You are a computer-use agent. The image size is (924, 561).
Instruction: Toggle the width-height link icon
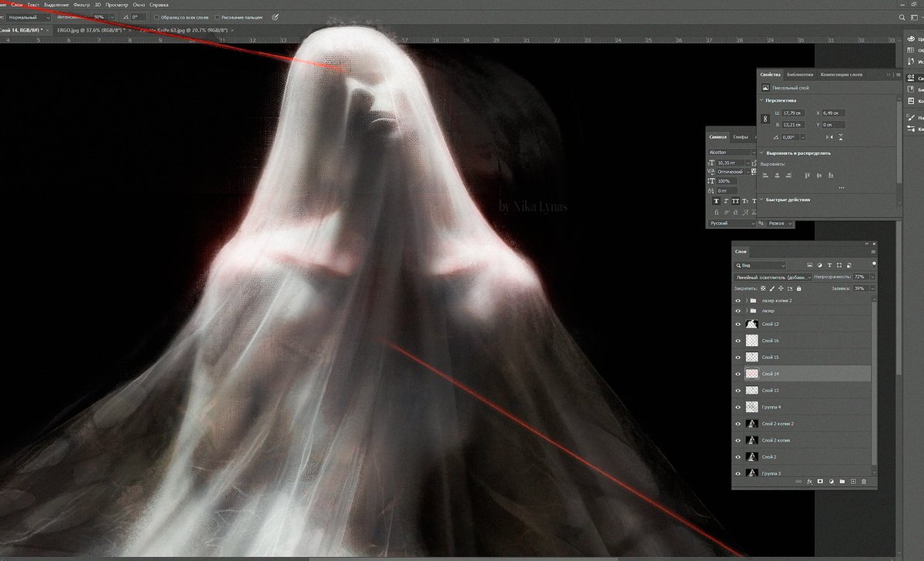click(765, 119)
